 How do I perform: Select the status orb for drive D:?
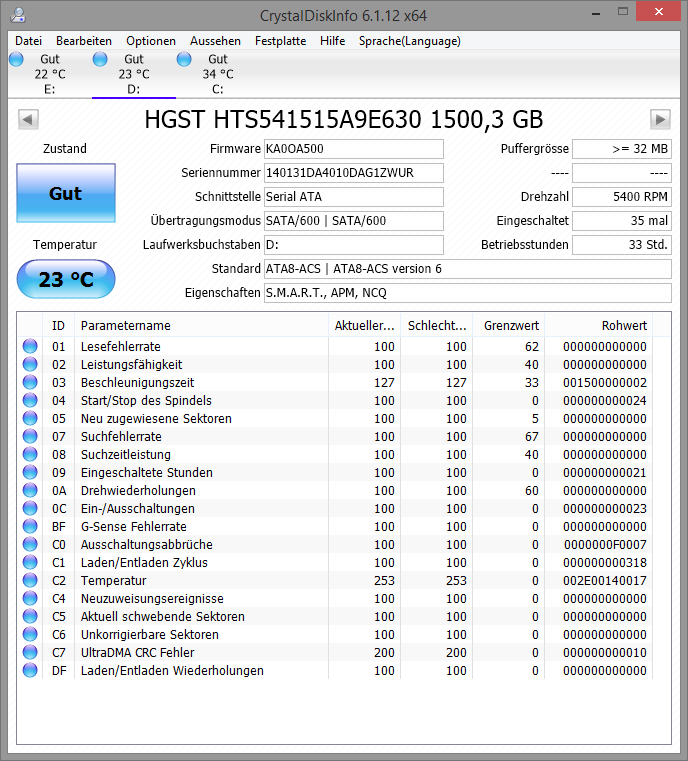pyautogui.click(x=100, y=59)
